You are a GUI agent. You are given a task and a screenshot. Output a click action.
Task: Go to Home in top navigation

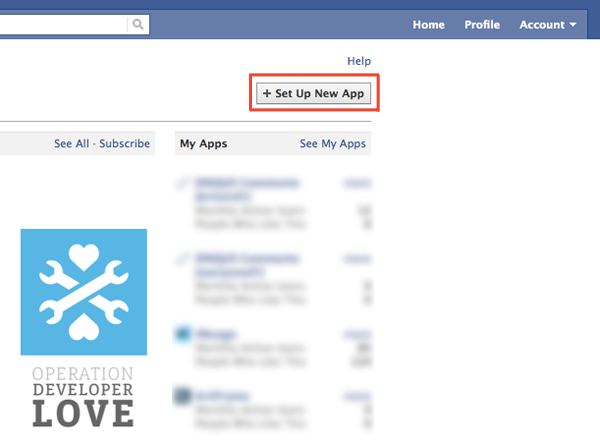428,24
